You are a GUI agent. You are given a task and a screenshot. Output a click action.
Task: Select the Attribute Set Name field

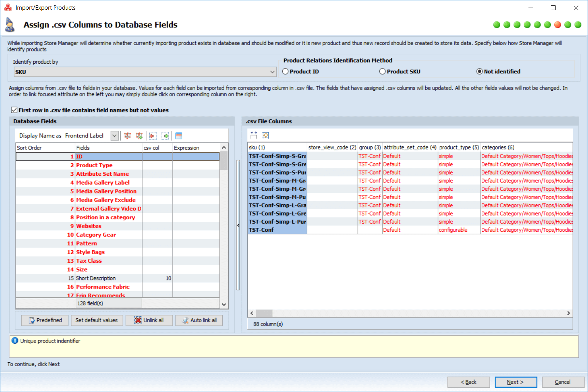tap(118, 174)
